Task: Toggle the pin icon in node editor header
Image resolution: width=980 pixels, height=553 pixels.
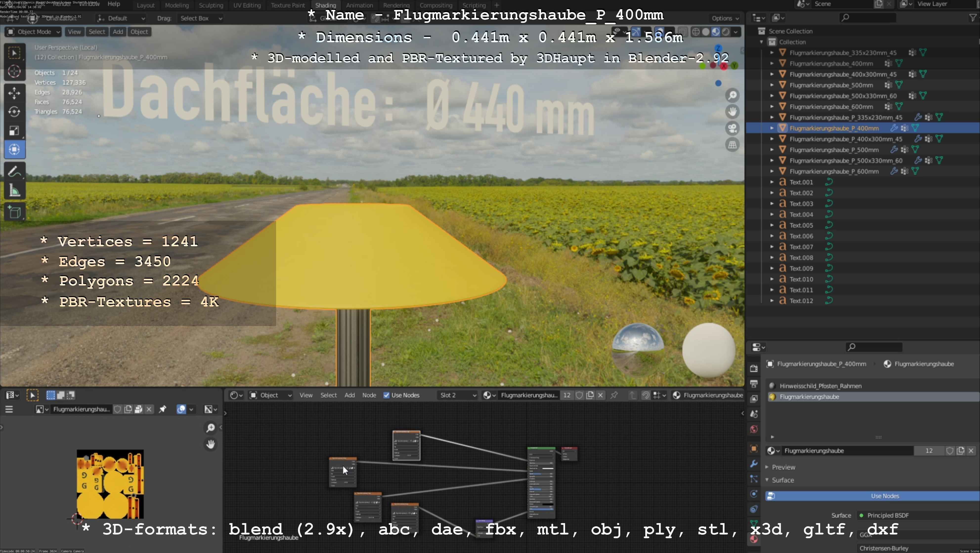Action: coord(614,395)
